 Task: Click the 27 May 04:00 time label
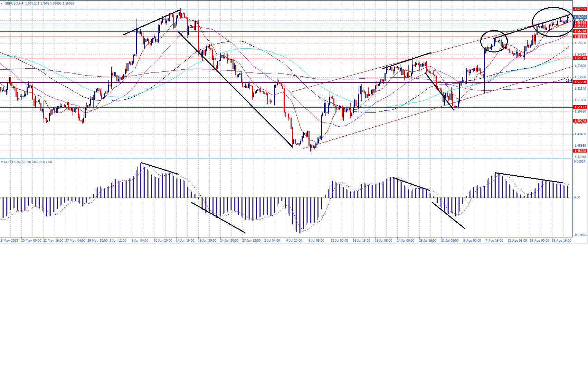75,241
